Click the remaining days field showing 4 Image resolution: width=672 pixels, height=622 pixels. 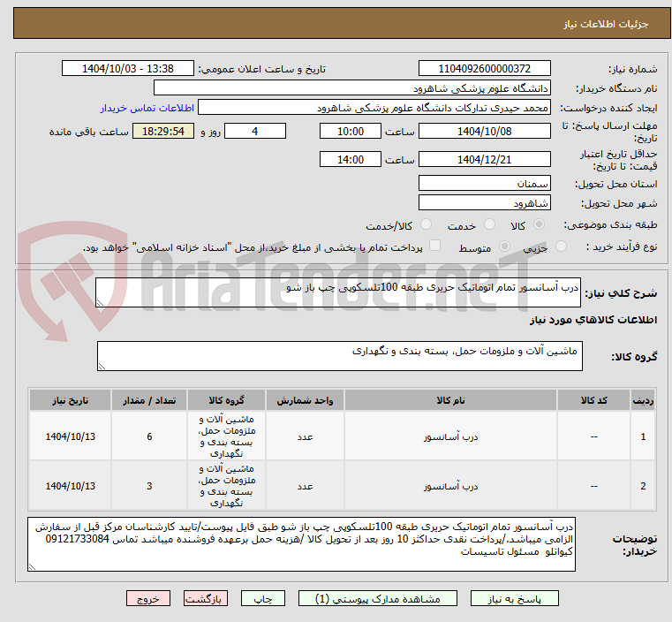coord(255,131)
